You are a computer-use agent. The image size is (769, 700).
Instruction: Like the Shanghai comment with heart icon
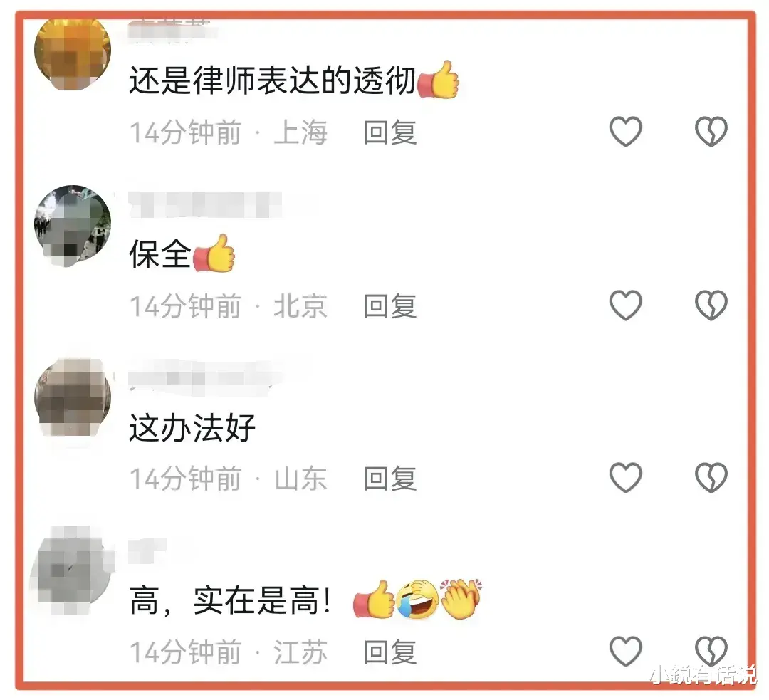pyautogui.click(x=625, y=132)
